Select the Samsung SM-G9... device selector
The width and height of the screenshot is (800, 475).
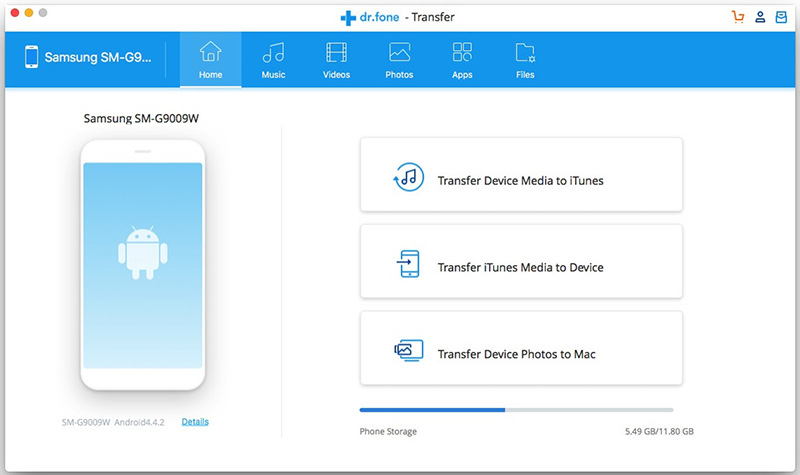[x=88, y=57]
